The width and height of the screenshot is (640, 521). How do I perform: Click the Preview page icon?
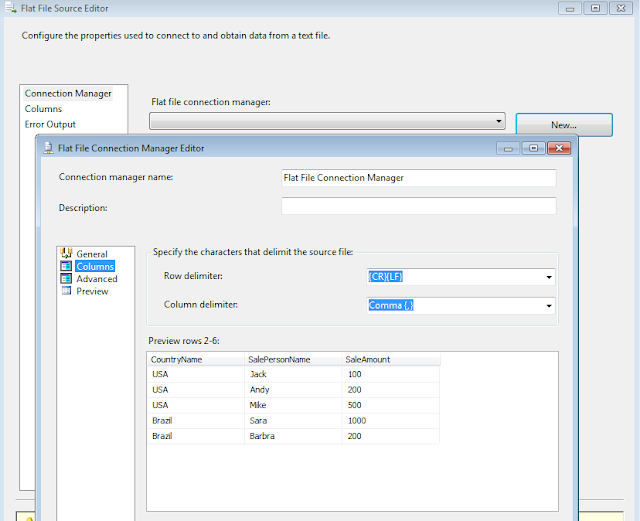point(66,291)
